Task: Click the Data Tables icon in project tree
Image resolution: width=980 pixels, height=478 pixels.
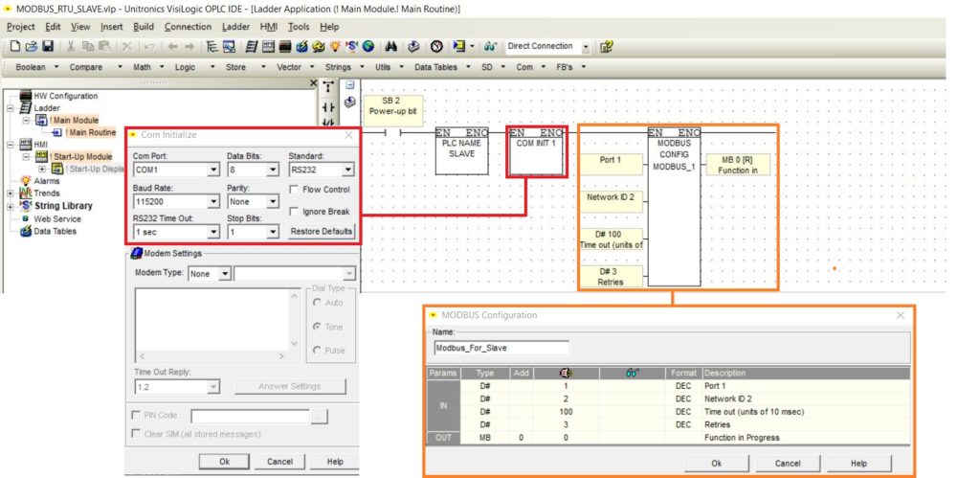Action: pyautogui.click(x=26, y=232)
